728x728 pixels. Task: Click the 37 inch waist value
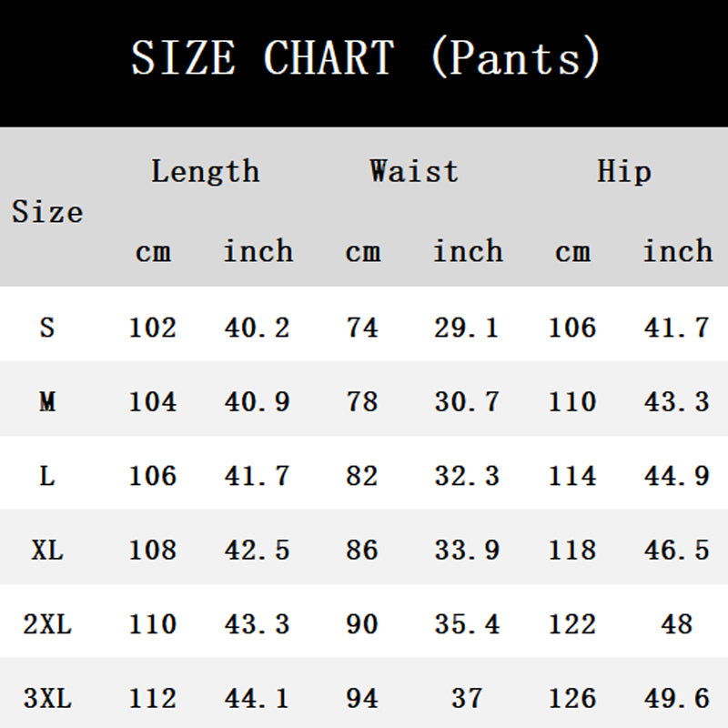[x=467, y=698]
